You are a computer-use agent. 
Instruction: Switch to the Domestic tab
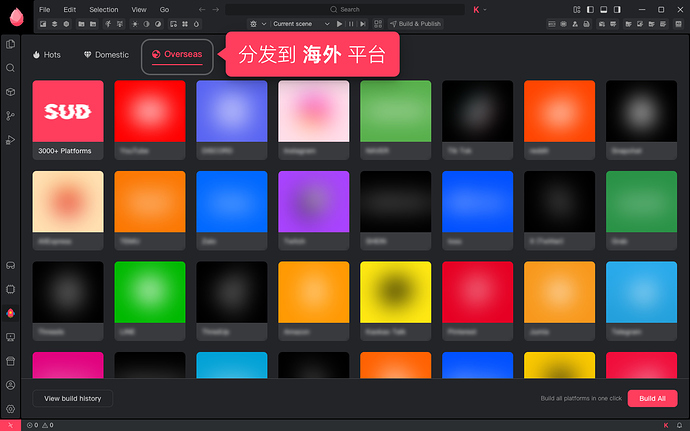pyautogui.click(x=106, y=55)
